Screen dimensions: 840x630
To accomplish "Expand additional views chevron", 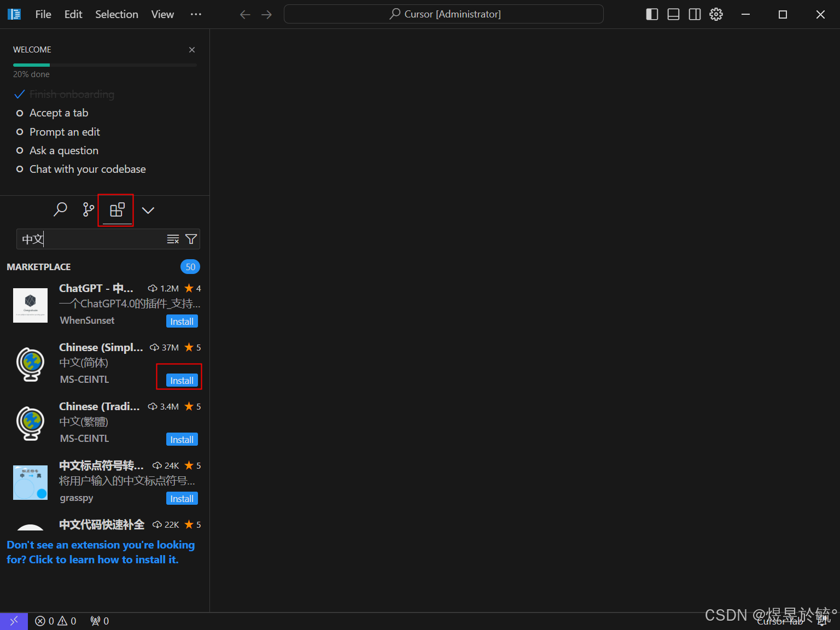I will (x=148, y=210).
